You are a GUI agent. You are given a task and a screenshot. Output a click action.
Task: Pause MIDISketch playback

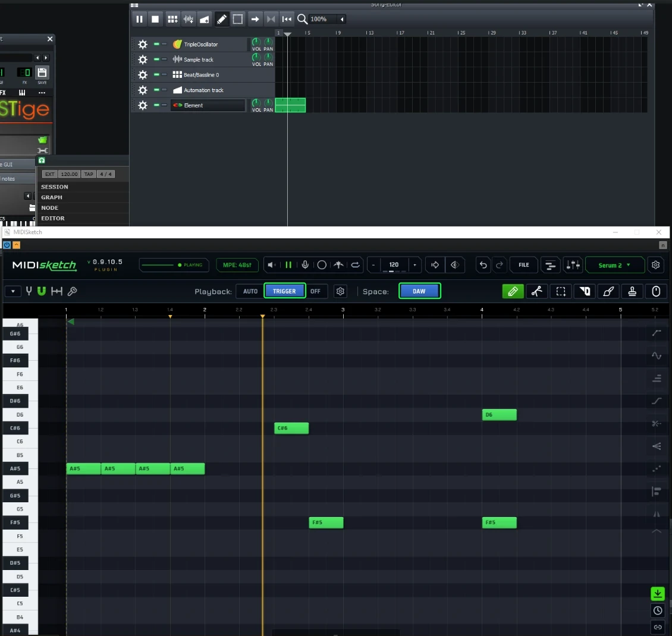pyautogui.click(x=288, y=265)
